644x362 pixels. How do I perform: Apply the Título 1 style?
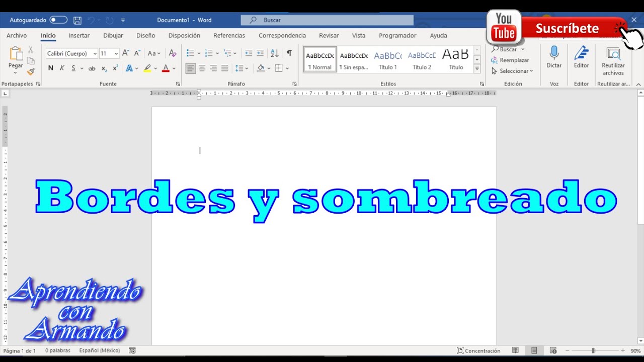[x=388, y=60]
